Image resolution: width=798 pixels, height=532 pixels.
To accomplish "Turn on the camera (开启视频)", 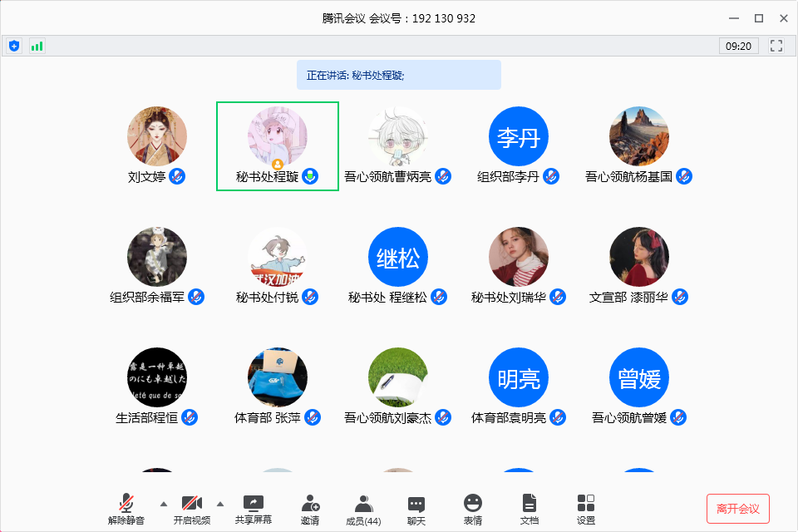I will 192,509.
